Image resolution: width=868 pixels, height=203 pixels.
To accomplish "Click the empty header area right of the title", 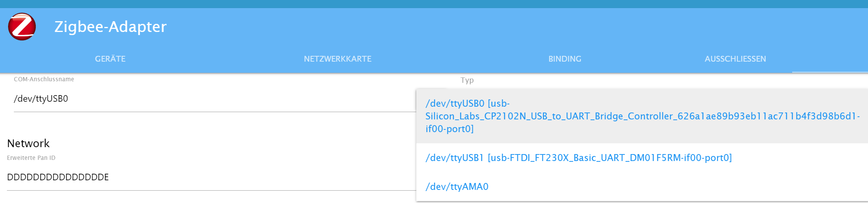I will point(500,27).
